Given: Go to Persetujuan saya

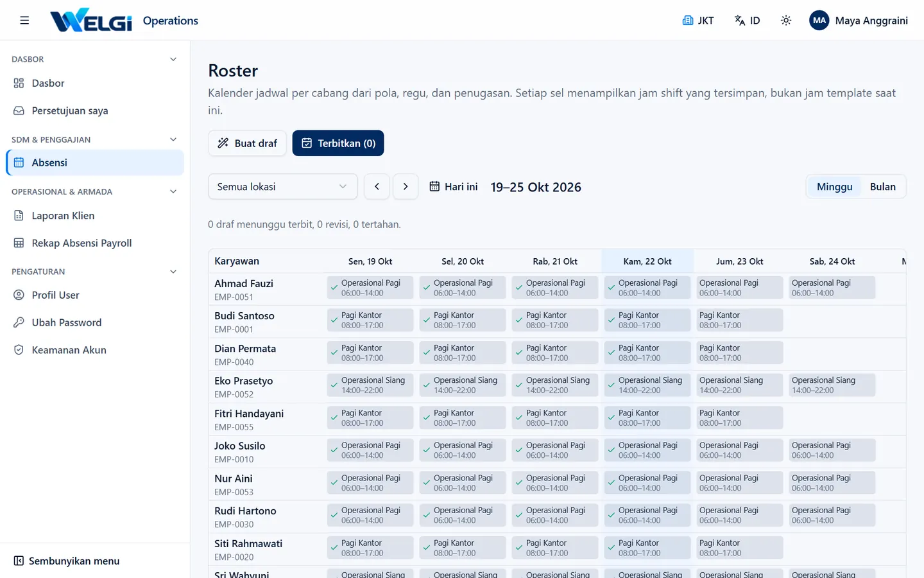Looking at the screenshot, I should pos(95,110).
